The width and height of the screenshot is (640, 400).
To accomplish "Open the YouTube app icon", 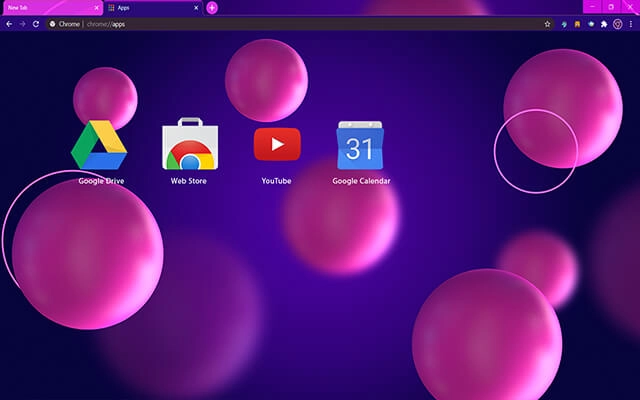I will coord(277,144).
